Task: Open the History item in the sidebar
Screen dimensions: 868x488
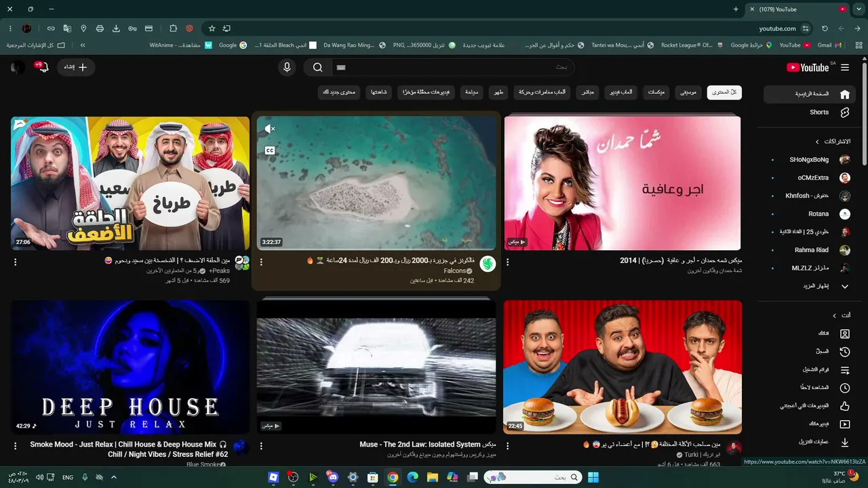Action: [845, 352]
